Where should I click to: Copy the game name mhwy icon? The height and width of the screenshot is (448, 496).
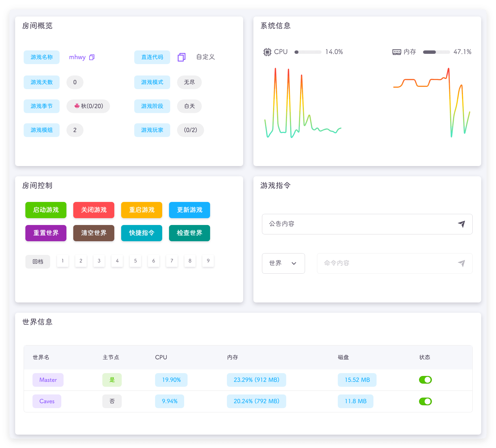point(92,57)
